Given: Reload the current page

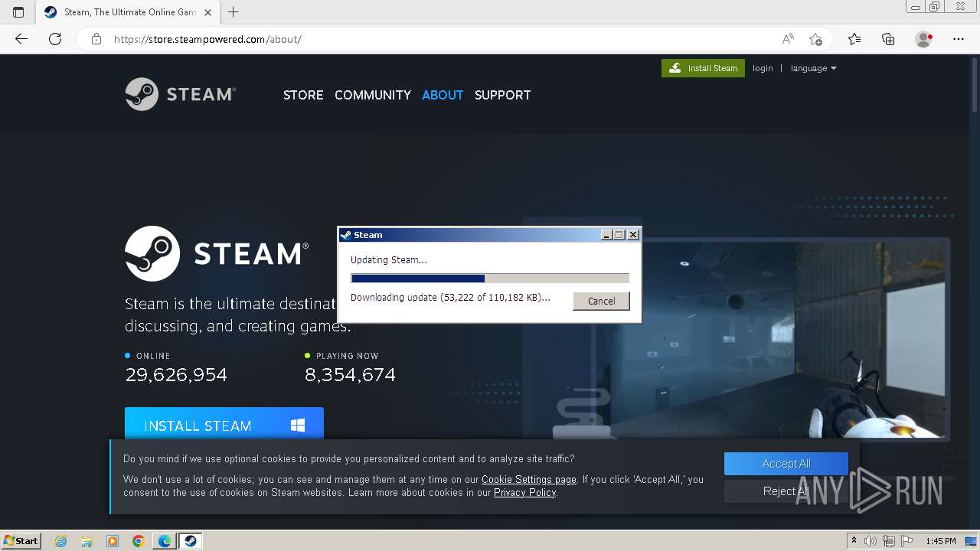Looking at the screenshot, I should [55, 39].
